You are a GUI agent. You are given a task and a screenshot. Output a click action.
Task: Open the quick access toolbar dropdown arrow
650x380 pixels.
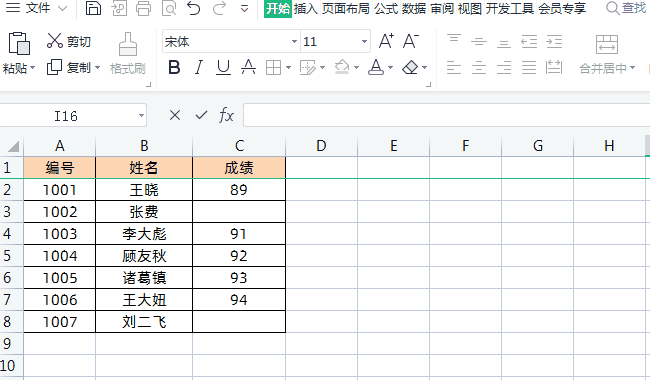(x=245, y=8)
